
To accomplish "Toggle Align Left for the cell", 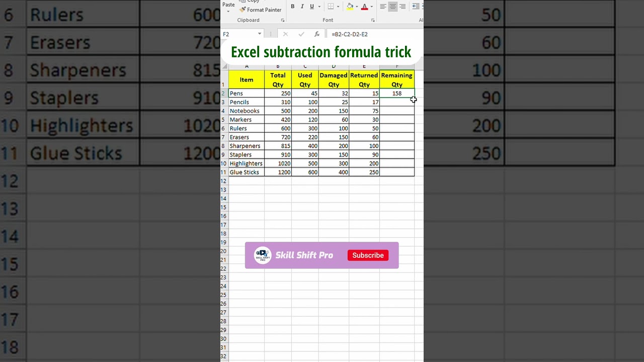I will (x=383, y=7).
